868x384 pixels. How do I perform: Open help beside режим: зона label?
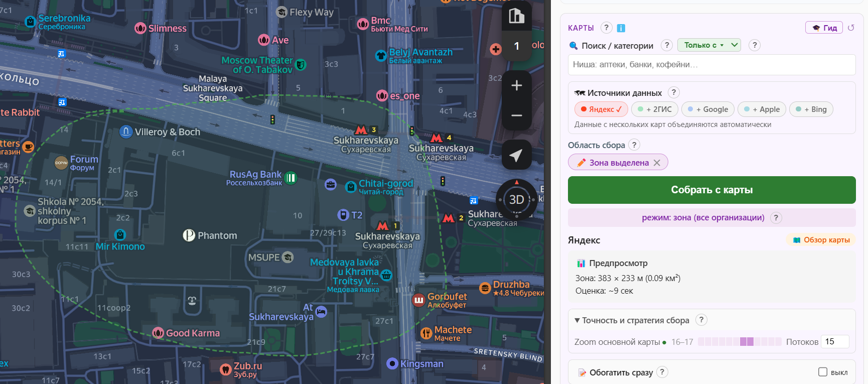[x=776, y=217]
